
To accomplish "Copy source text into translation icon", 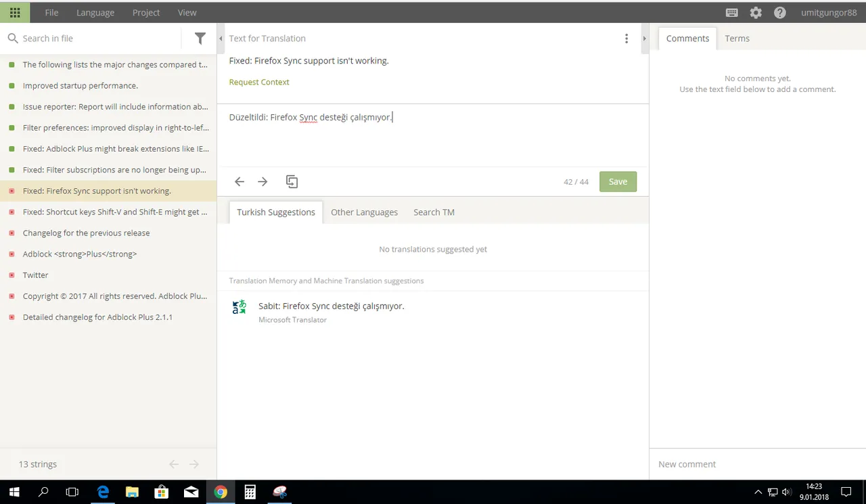I will click(x=292, y=181).
